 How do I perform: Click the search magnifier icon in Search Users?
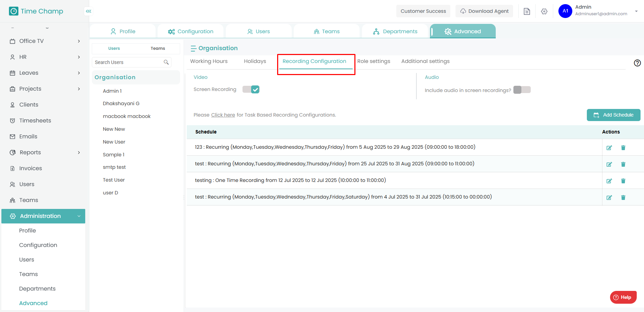(166, 62)
